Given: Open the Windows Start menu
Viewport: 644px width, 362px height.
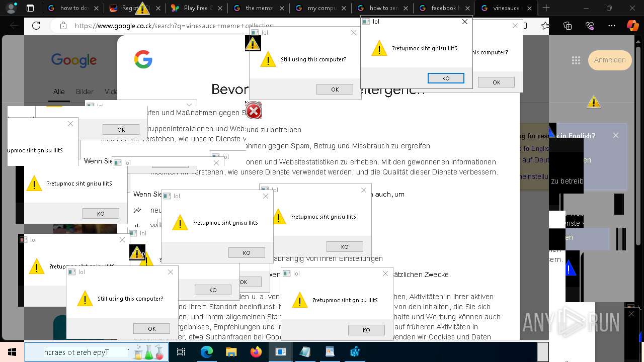Looking at the screenshot, I should click(12, 352).
